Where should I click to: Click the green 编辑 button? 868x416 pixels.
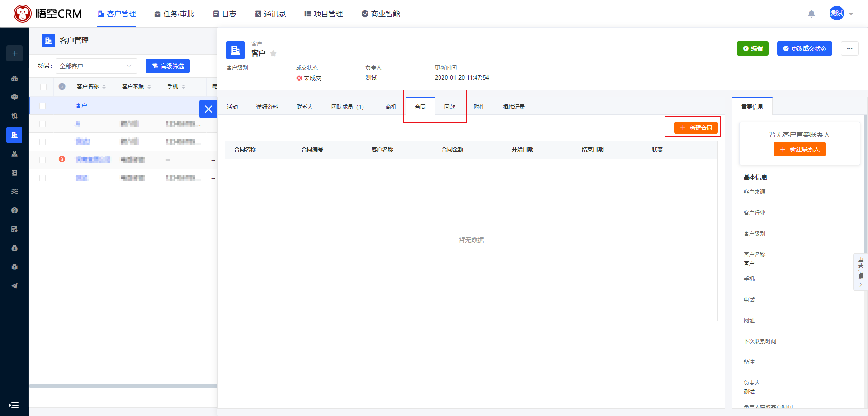coord(752,48)
